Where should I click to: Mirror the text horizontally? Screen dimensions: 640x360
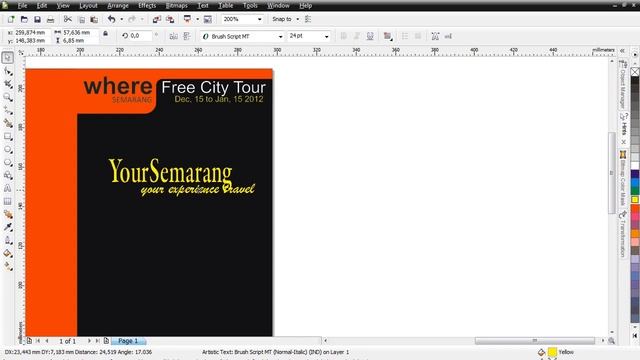(x=173, y=36)
